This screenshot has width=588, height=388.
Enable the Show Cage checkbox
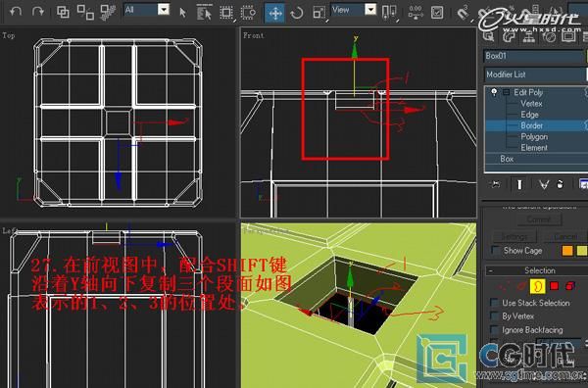[495, 251]
